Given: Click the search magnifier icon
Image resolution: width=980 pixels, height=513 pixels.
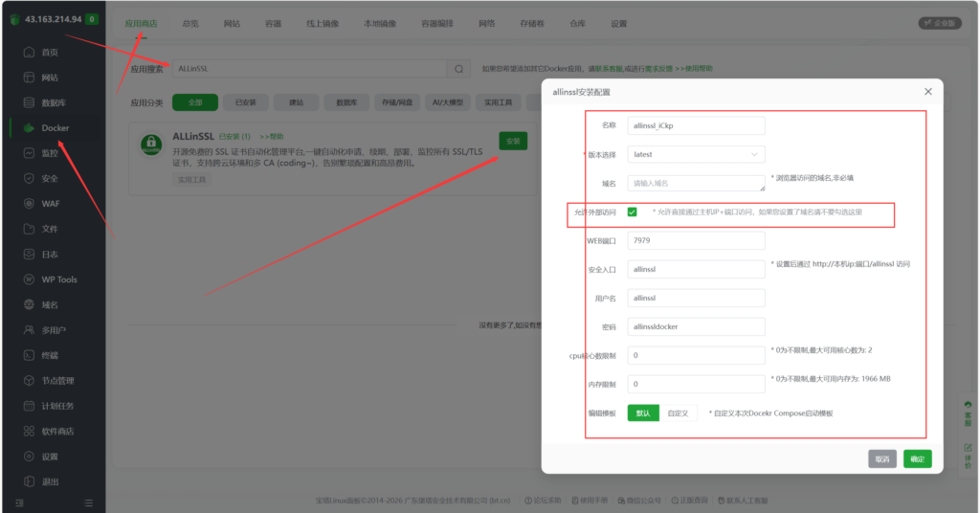Looking at the screenshot, I should pyautogui.click(x=458, y=69).
